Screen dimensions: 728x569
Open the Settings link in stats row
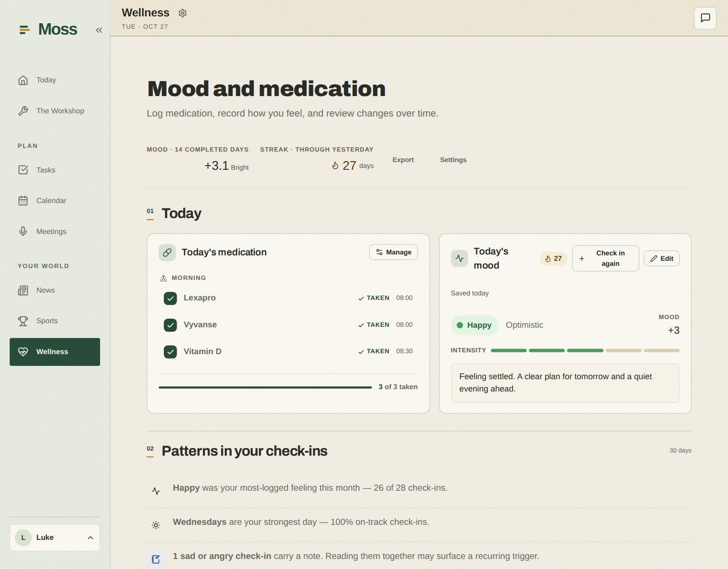click(453, 160)
